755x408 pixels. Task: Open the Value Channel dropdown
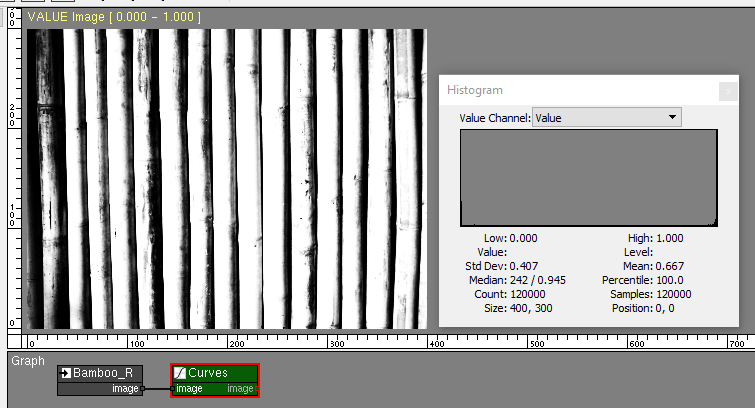[x=672, y=118]
